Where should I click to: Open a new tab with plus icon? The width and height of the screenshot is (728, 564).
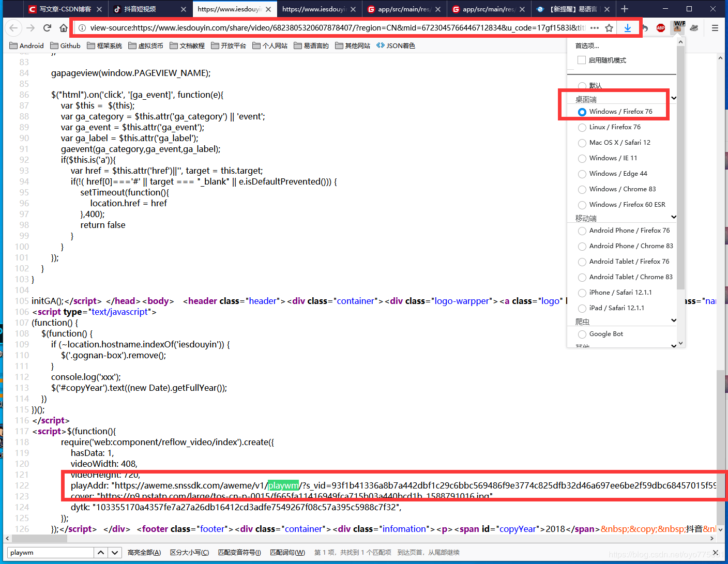coord(625,9)
